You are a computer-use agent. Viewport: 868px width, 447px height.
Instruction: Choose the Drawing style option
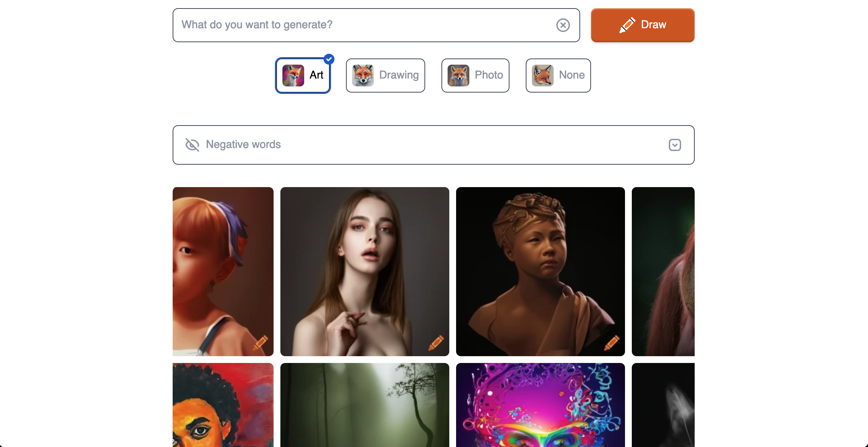pos(385,75)
